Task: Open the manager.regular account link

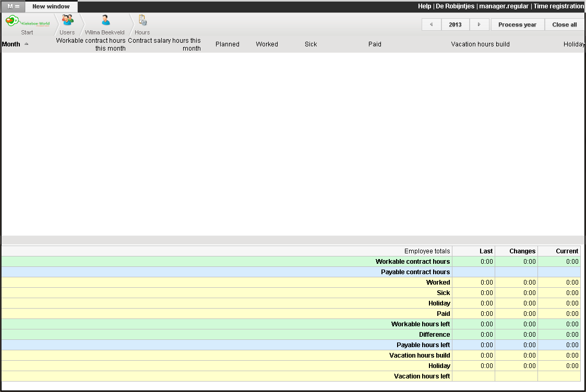Action: tap(504, 6)
